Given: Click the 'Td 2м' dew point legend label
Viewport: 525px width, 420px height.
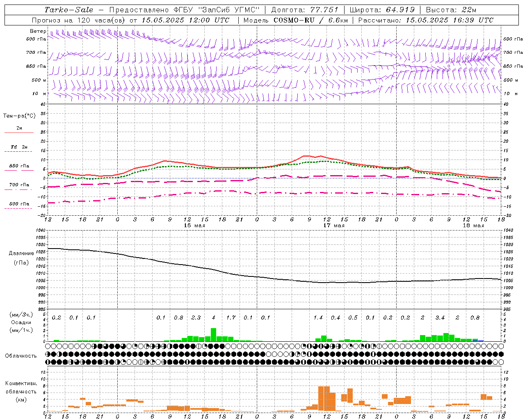Looking at the screenshot, I should 19,147.
